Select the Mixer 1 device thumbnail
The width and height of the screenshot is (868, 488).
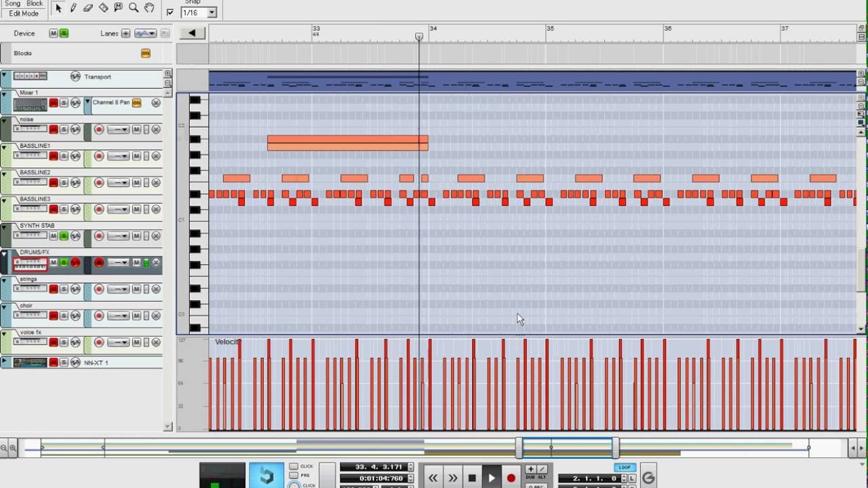pos(31,105)
